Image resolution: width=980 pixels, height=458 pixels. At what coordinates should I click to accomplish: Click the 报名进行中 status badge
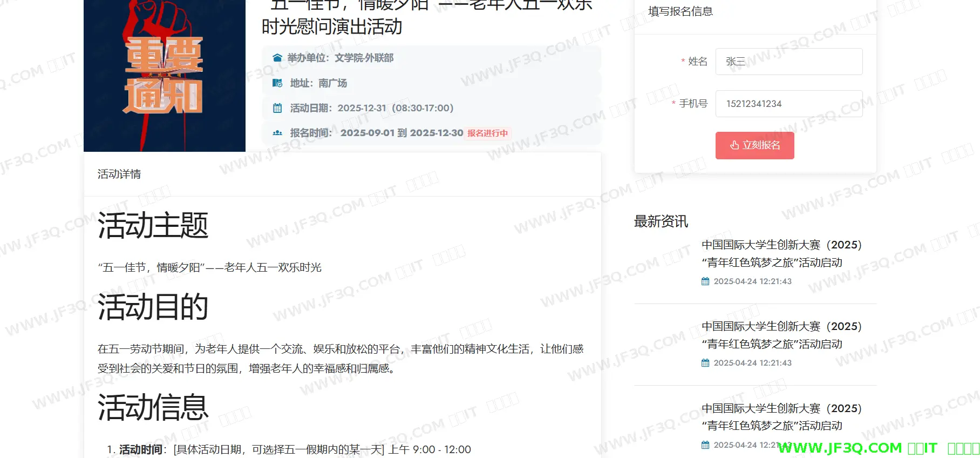coord(487,133)
